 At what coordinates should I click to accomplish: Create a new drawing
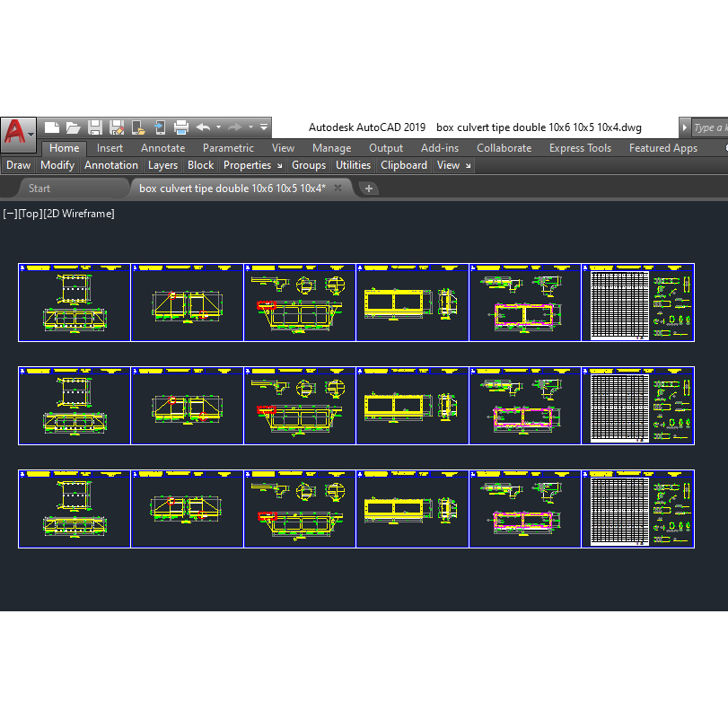(x=51, y=127)
